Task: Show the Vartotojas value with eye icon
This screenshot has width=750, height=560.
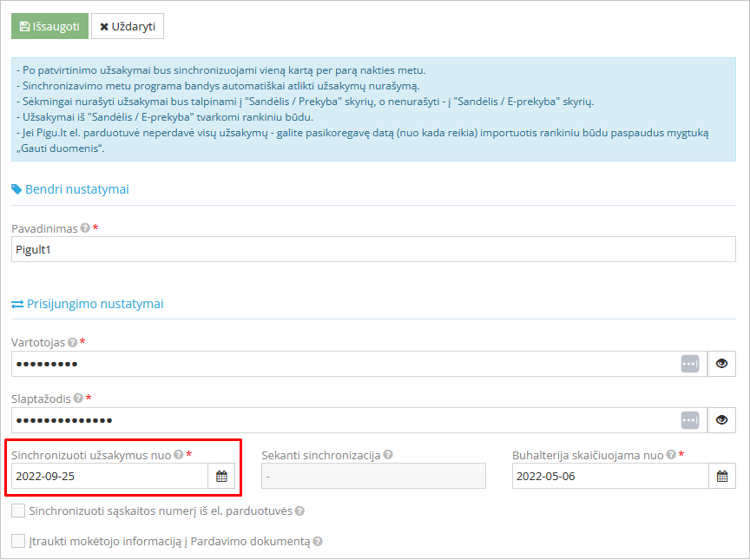Action: (x=721, y=364)
